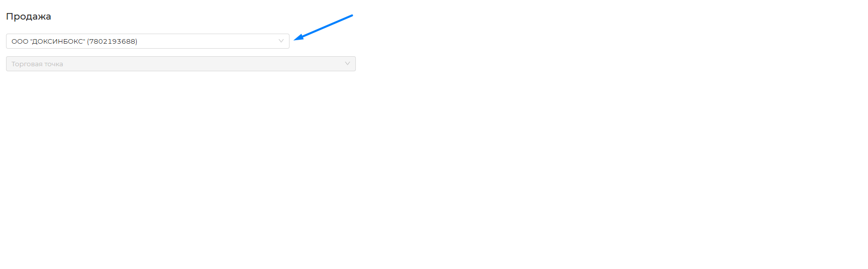Select the text ООО "ДОКСИНБОКС" (7802193688)

(74, 41)
